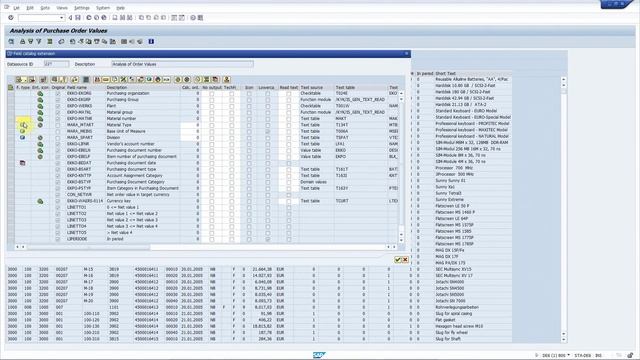
Task: Click the SAP logo in the status bar
Action: click(x=319, y=355)
